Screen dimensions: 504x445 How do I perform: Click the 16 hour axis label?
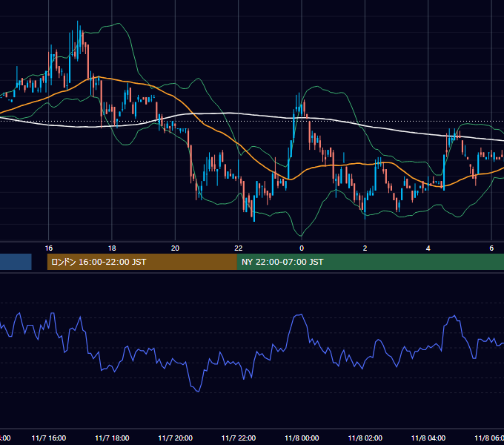pos(48,248)
